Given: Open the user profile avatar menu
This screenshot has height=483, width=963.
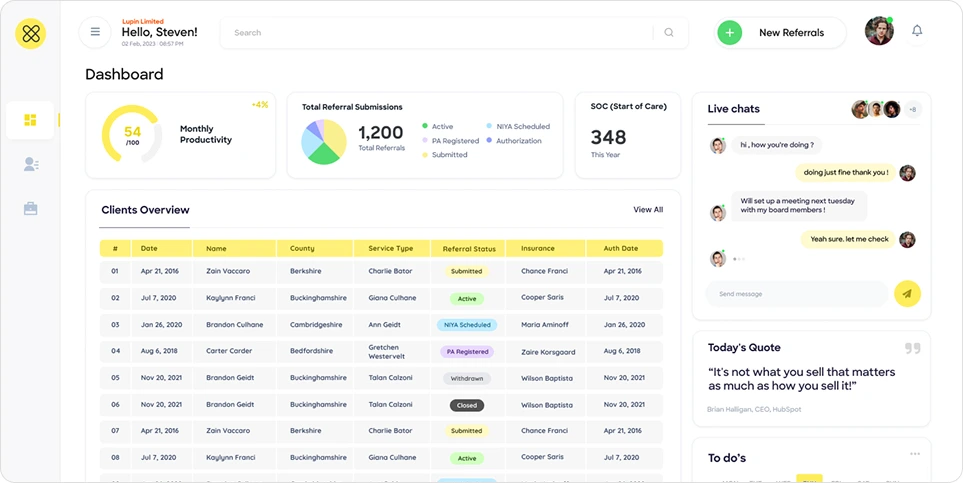Looking at the screenshot, I should tap(878, 31).
